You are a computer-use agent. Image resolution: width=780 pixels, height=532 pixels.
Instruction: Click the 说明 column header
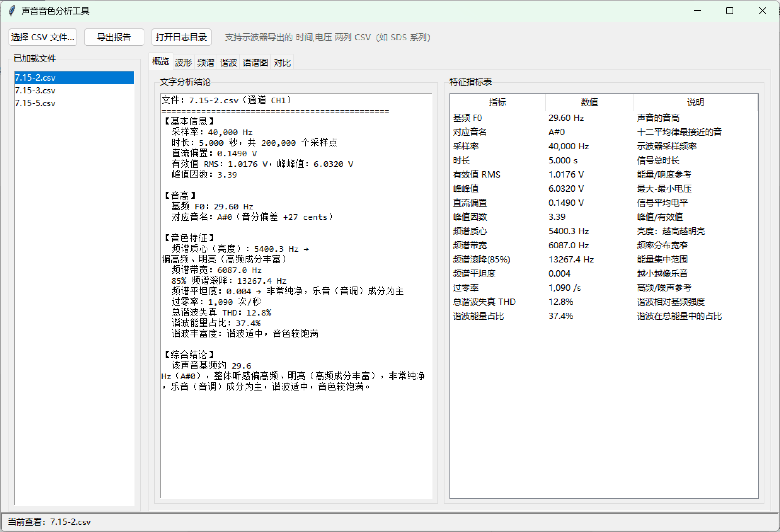695,102
